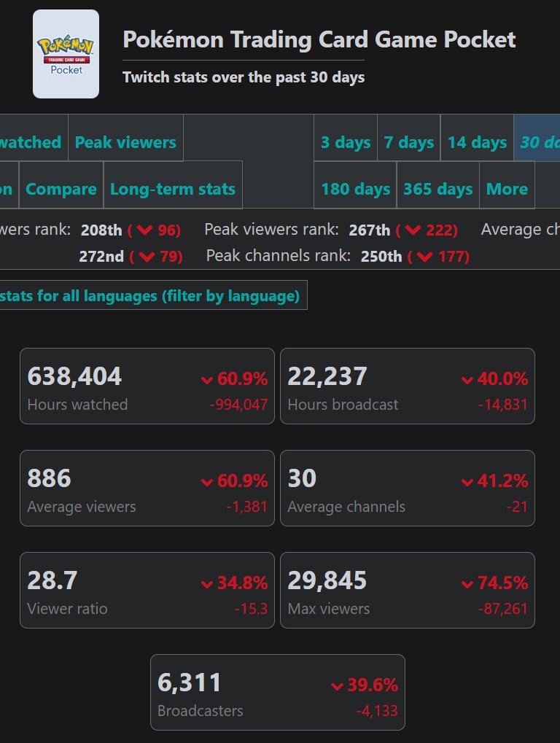Click the down arrow beside rank change 177
This screenshot has width=560, height=743.
pos(425,257)
